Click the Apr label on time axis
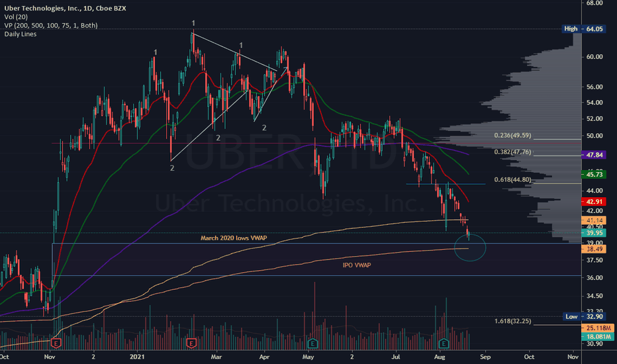617x364 pixels. (x=264, y=357)
